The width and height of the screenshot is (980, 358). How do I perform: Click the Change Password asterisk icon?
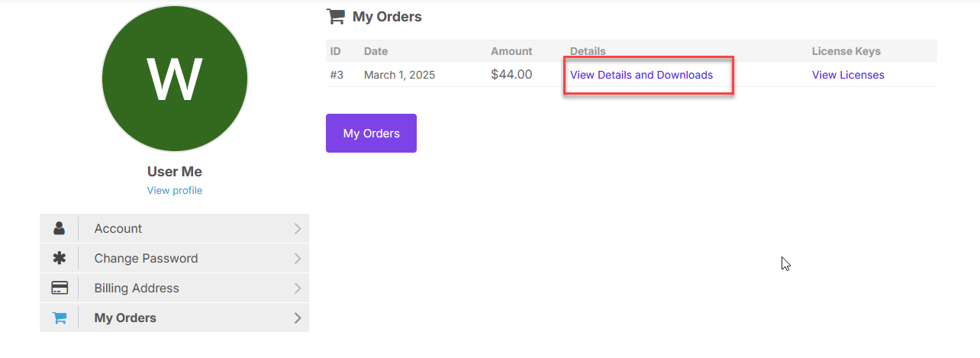click(x=60, y=258)
